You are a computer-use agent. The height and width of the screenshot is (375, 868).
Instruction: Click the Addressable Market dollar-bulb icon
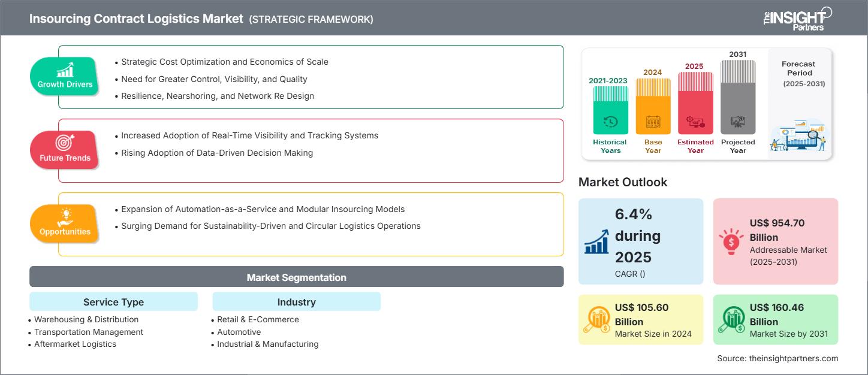click(731, 242)
